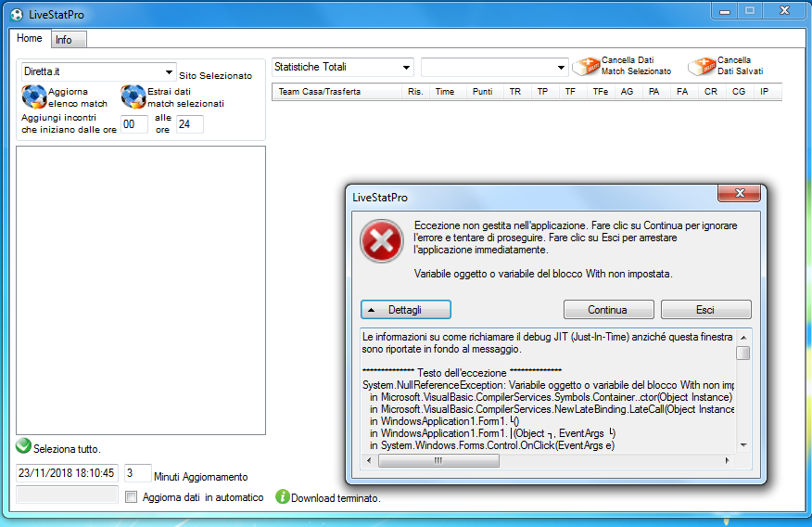Click the FA column header

click(x=682, y=92)
